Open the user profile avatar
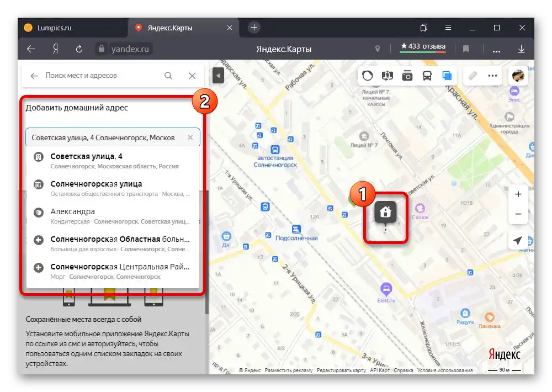This screenshot has width=552, height=392. [x=518, y=76]
